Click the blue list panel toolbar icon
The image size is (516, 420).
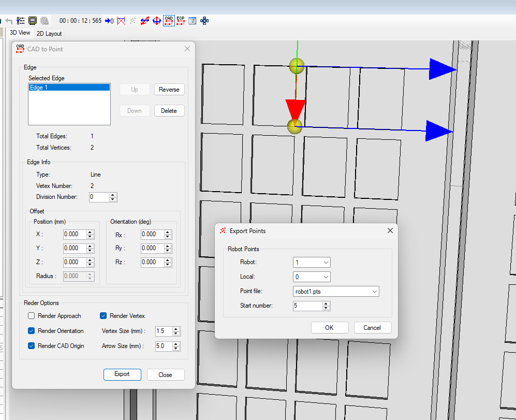(193, 21)
